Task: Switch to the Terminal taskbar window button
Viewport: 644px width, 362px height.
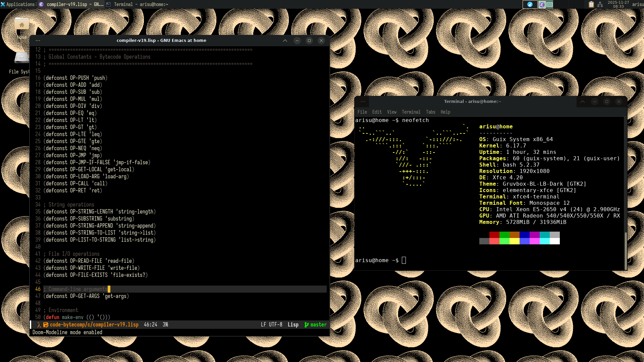Action: point(138,4)
